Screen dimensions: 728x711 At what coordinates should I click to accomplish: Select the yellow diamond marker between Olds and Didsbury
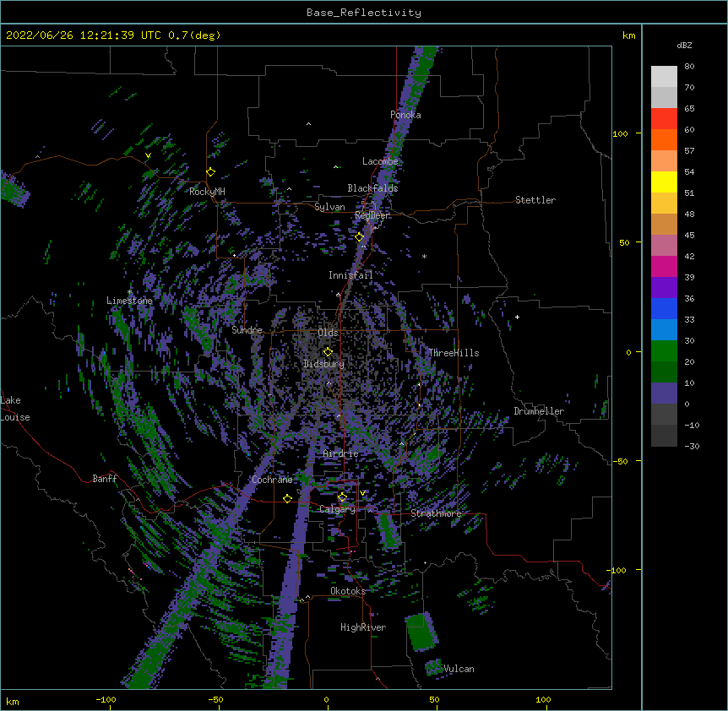tap(328, 352)
